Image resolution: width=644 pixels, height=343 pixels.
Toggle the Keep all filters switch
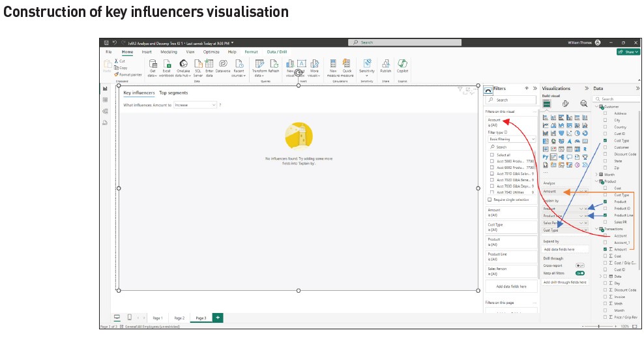579,273
